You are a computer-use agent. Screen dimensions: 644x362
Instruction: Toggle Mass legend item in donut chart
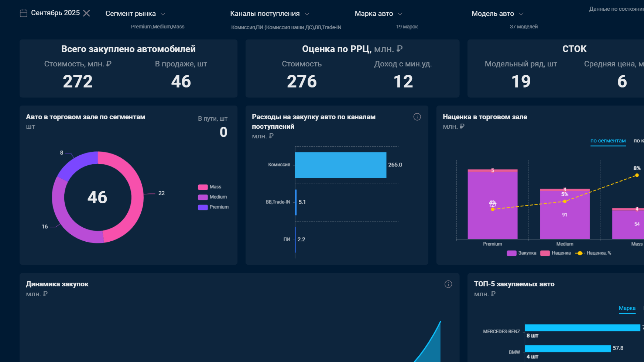tap(210, 187)
